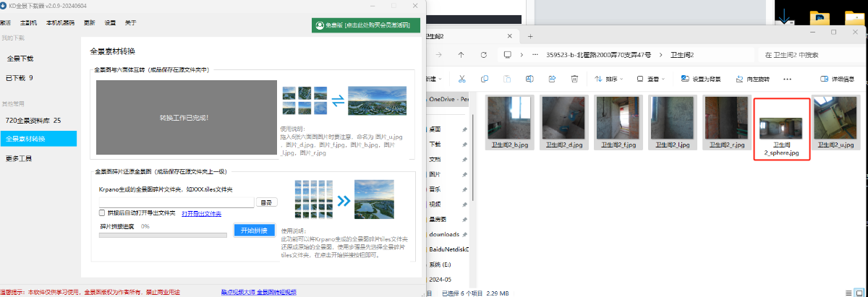Click the share icon in Explorer toolbar
This screenshot has height=297, width=868.
pyautogui.click(x=553, y=79)
